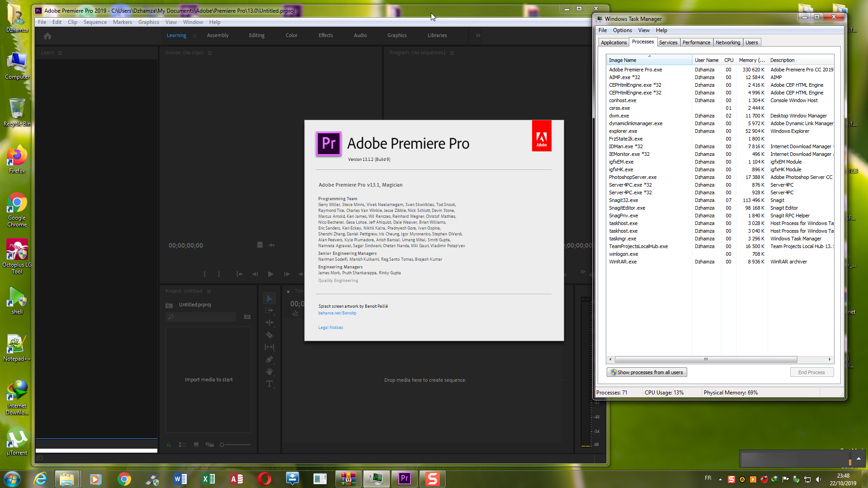Open the Source monitor panel menu

210,53
